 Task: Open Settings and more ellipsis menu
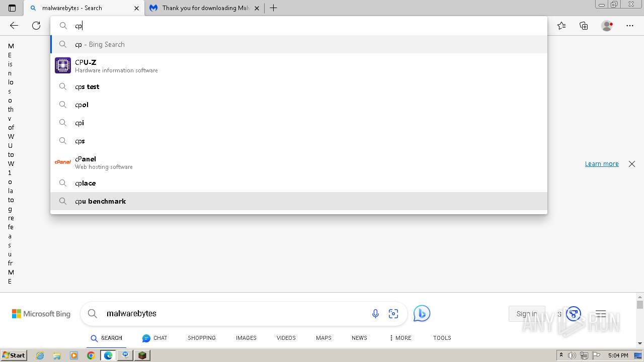[x=629, y=26]
